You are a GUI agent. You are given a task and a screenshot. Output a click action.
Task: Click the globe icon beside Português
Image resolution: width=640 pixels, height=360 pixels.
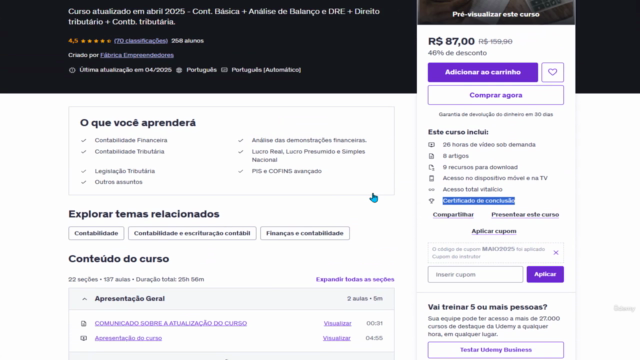179,70
